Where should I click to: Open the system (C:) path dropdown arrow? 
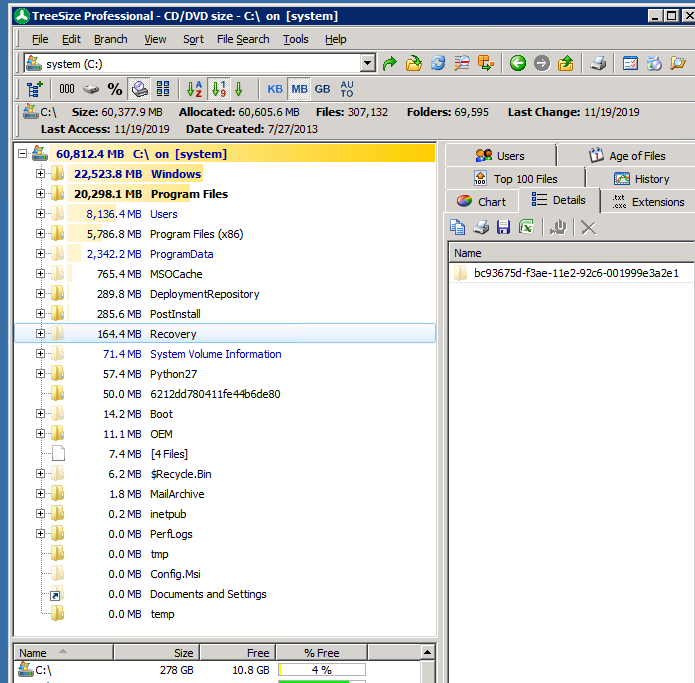pyautogui.click(x=367, y=63)
